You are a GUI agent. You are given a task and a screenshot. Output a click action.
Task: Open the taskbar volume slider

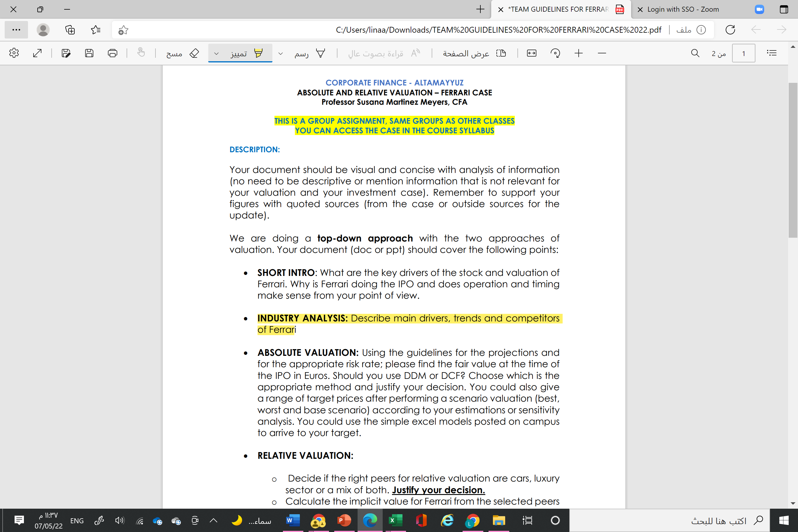(x=119, y=520)
